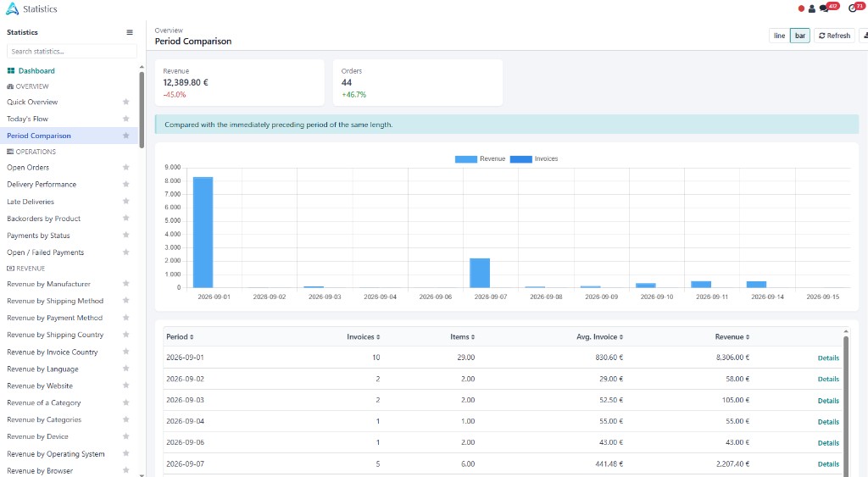
Task: Click the Search statistics input field
Action: [71, 52]
